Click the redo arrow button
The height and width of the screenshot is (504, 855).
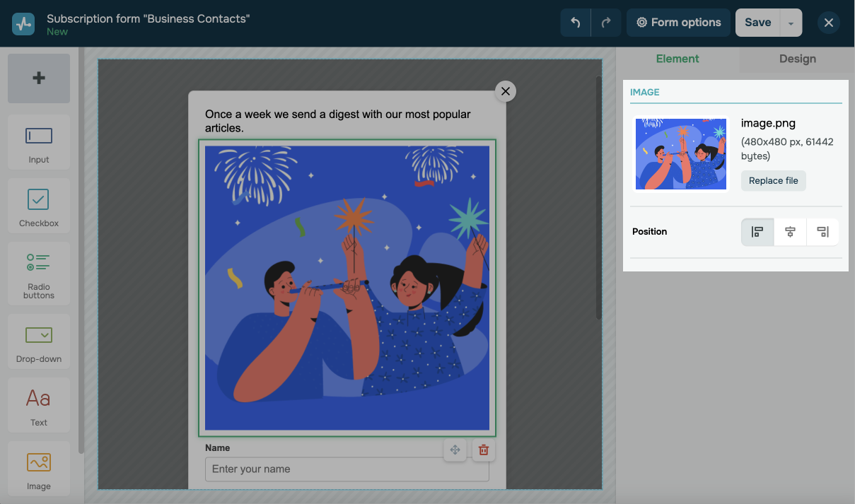pyautogui.click(x=606, y=23)
